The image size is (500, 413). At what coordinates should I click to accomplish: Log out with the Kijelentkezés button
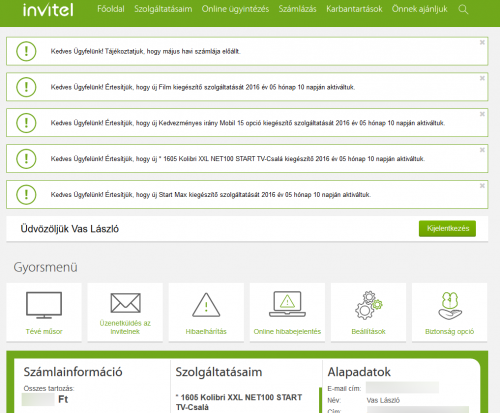pyautogui.click(x=447, y=229)
